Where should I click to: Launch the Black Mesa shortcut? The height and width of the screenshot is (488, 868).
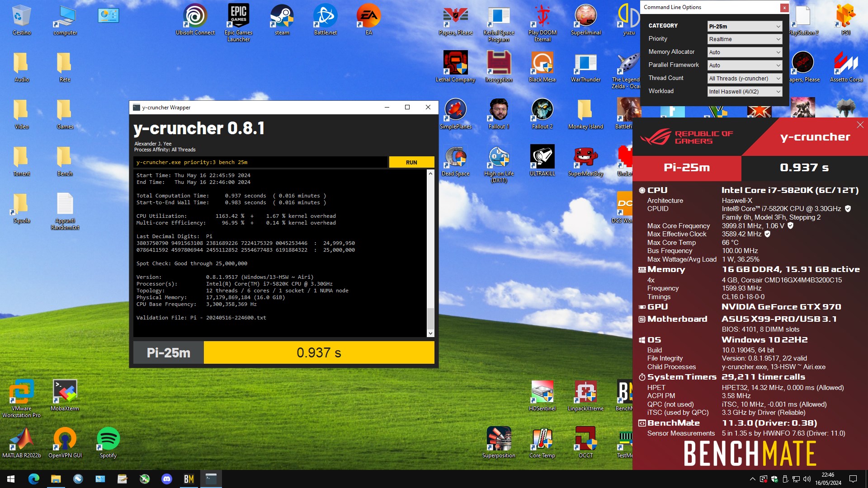(542, 67)
